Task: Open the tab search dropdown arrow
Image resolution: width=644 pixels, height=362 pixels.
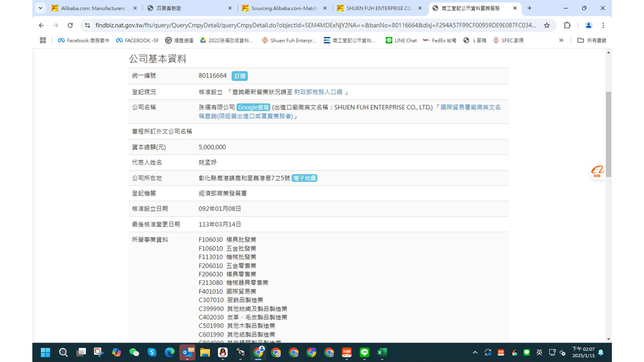Action: [x=40, y=8]
